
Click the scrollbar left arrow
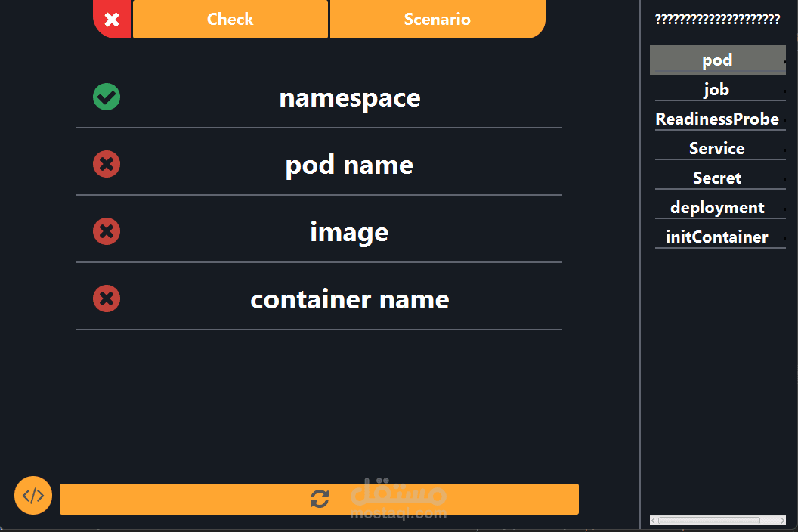pos(654,521)
